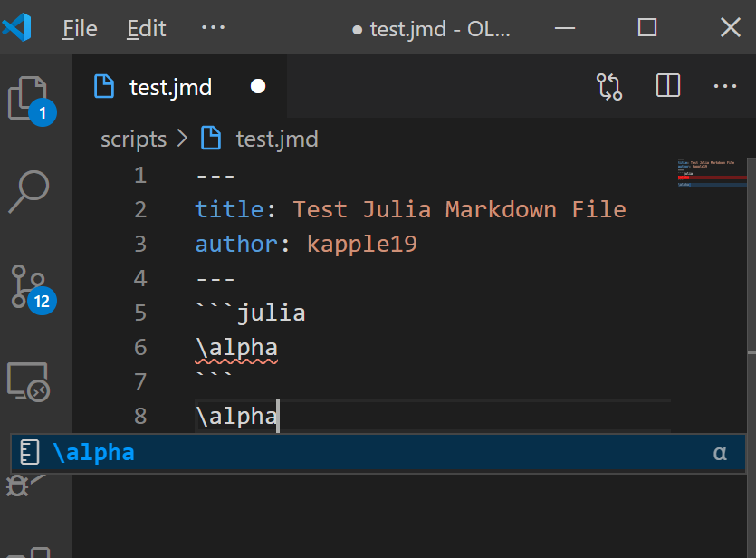
Task: Click test.jmd in the breadcrumb
Action: point(277,139)
